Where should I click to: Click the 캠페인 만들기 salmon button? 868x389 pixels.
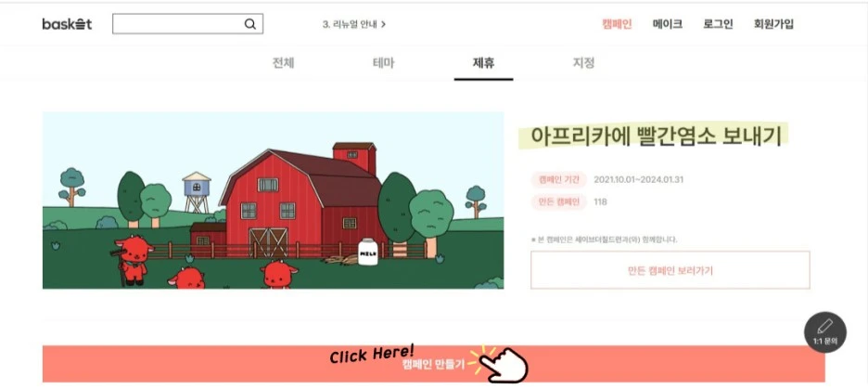[x=433, y=364]
